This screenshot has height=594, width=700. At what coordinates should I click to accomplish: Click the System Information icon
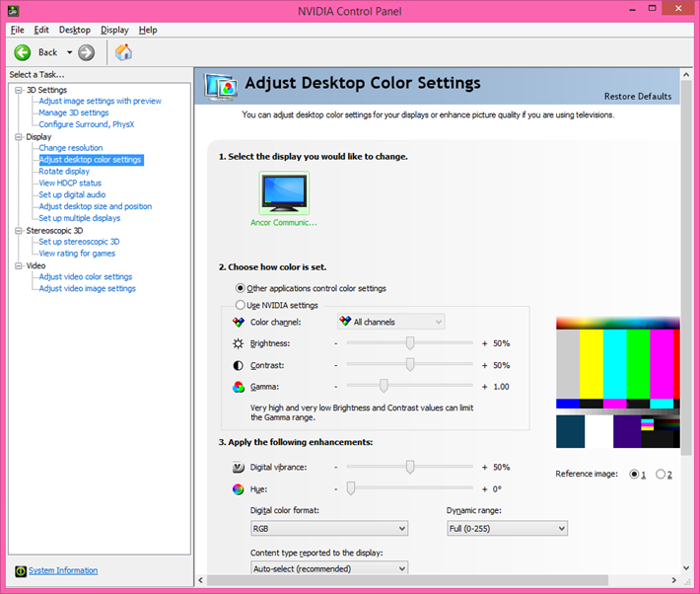[21, 570]
